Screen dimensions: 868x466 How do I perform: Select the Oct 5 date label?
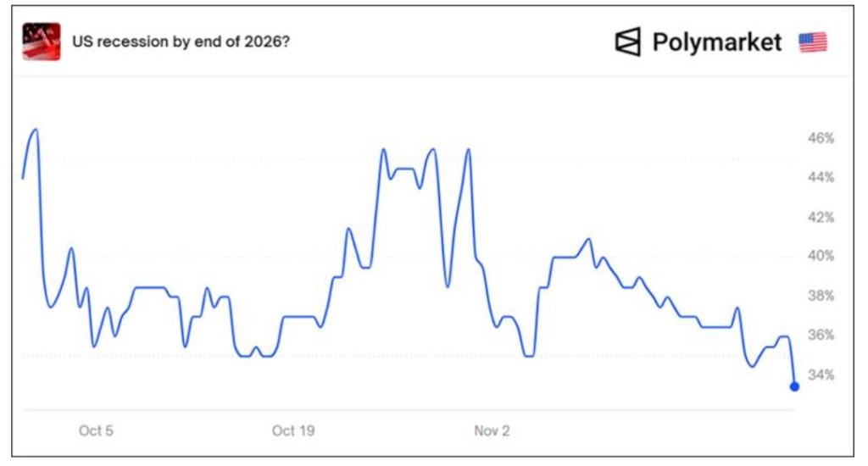pyautogui.click(x=96, y=430)
